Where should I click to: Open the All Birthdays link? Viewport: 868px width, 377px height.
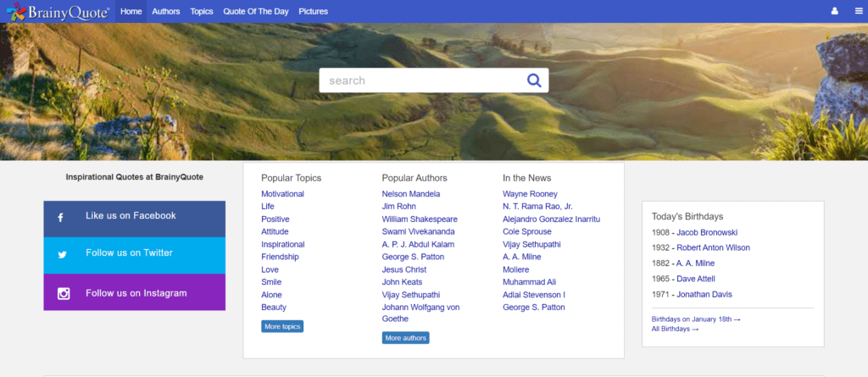(x=675, y=329)
